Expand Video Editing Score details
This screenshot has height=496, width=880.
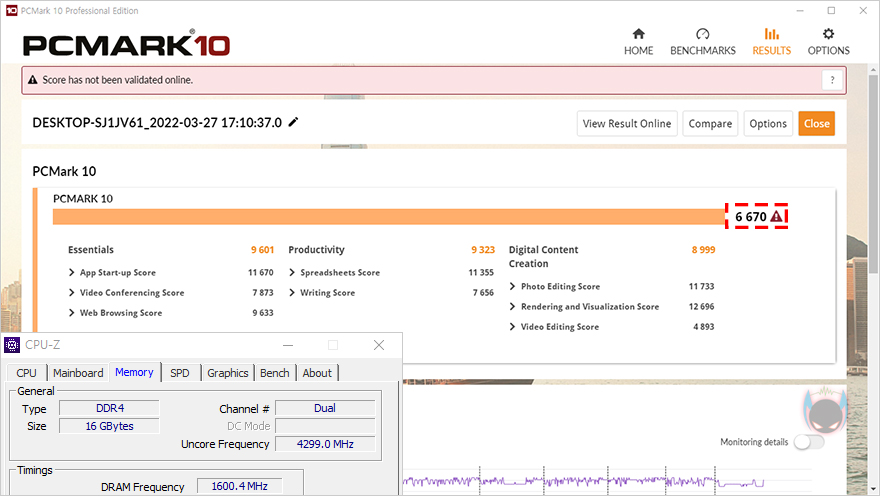512,327
